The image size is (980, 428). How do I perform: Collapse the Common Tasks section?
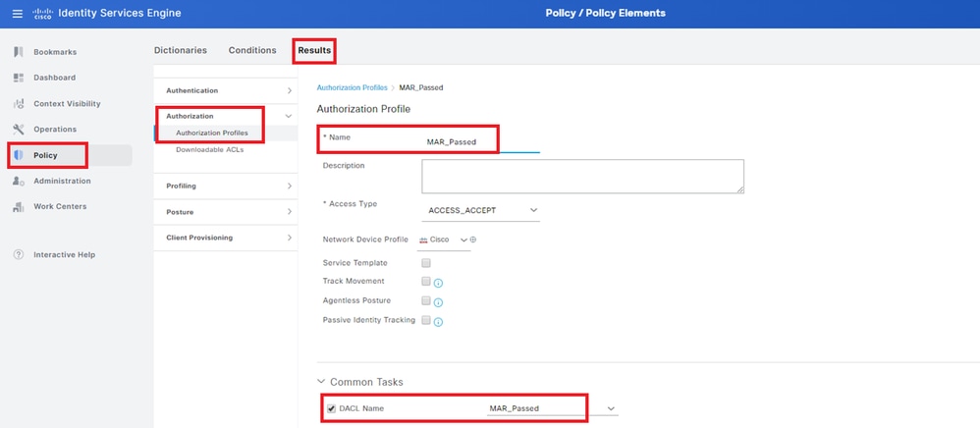click(x=321, y=381)
